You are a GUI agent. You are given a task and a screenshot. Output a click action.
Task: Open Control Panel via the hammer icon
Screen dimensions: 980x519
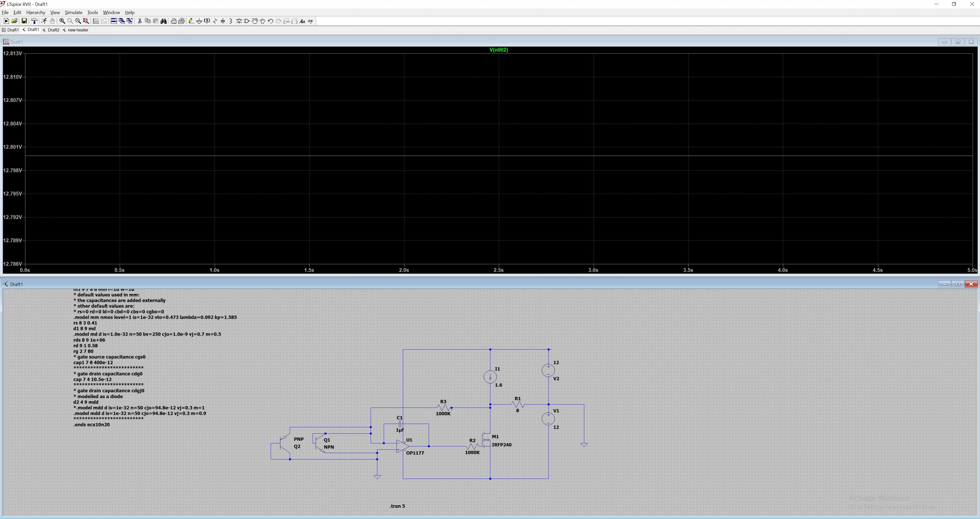click(34, 21)
